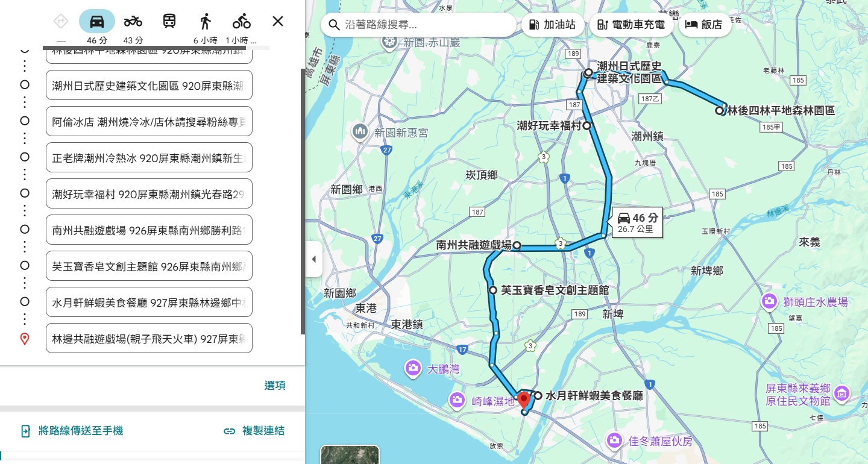Switch to motorcycle travel mode
Viewport: 868px width, 464px height.
pos(133,22)
